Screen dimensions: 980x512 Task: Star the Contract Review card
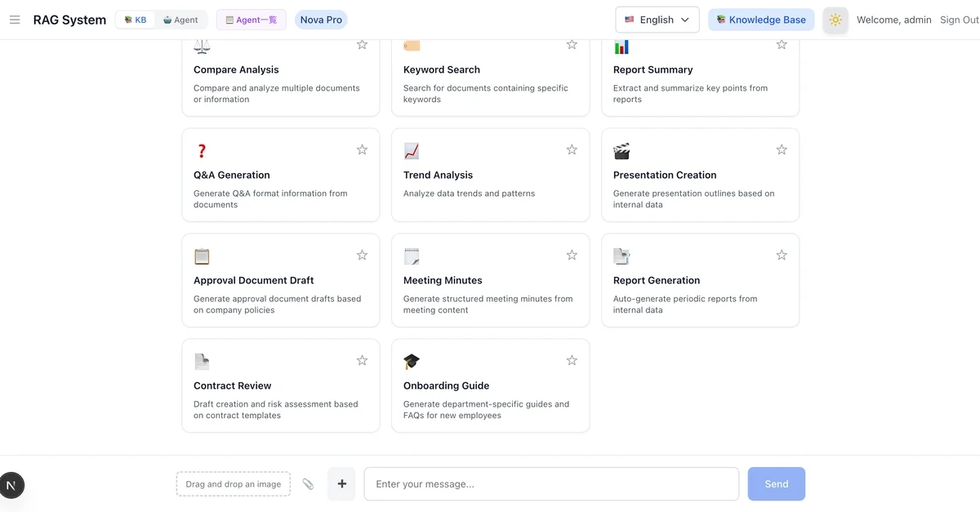pyautogui.click(x=362, y=360)
